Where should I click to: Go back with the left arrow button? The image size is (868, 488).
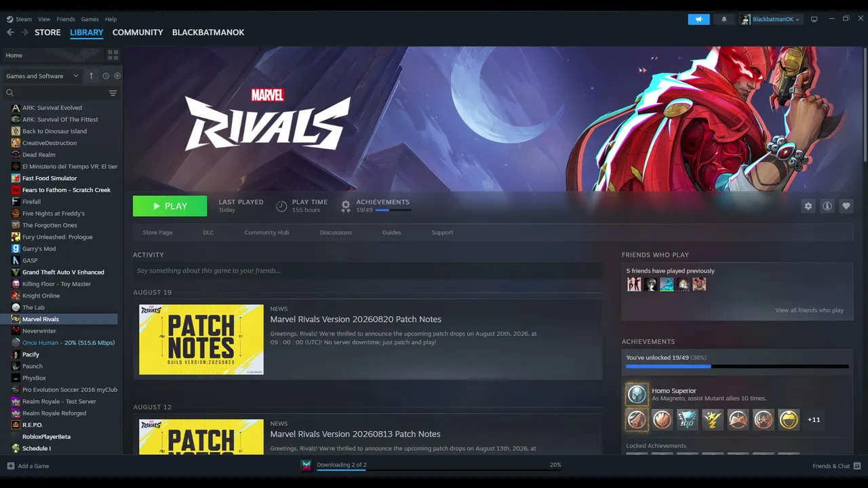[10, 33]
